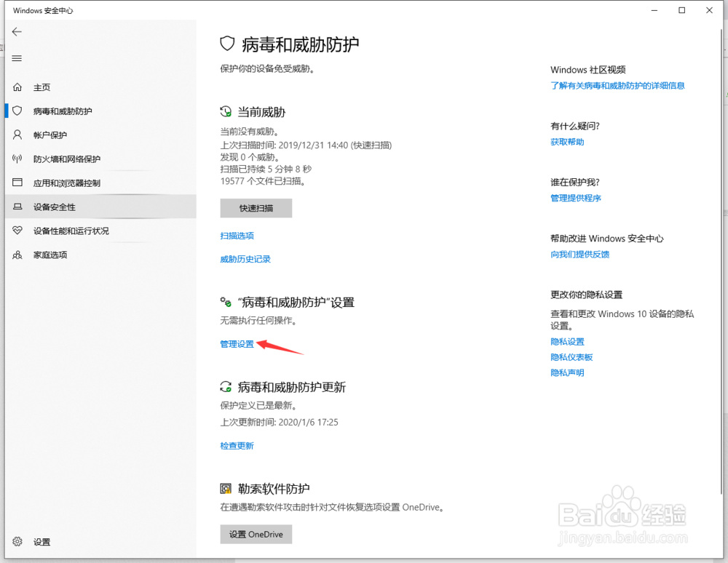
Task: Click the refresh icon beside 病毒和威胁防护更新
Action: click(226, 386)
